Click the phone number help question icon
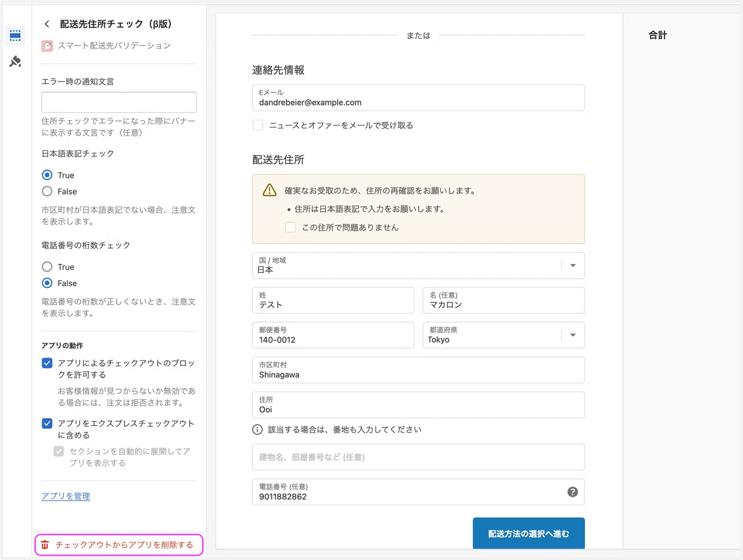The width and height of the screenshot is (743, 560). [x=572, y=492]
